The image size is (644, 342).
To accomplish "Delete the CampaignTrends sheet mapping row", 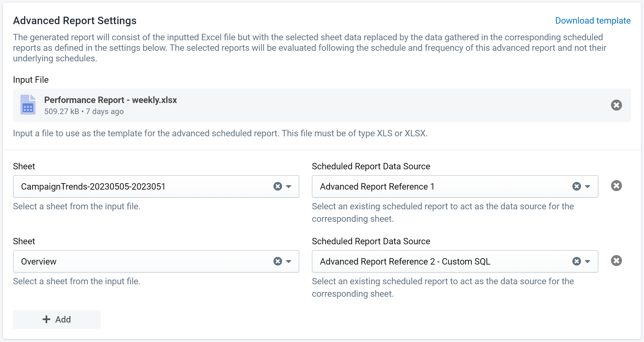I will (x=616, y=186).
